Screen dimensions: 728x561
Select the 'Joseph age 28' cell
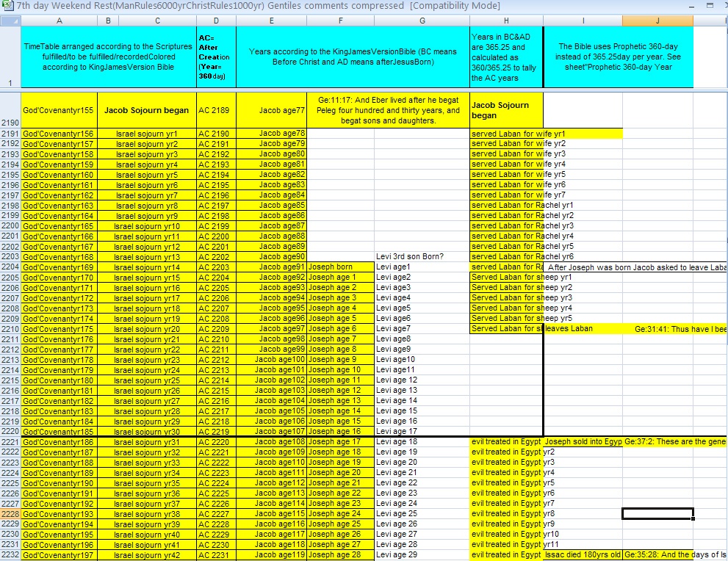click(x=340, y=554)
